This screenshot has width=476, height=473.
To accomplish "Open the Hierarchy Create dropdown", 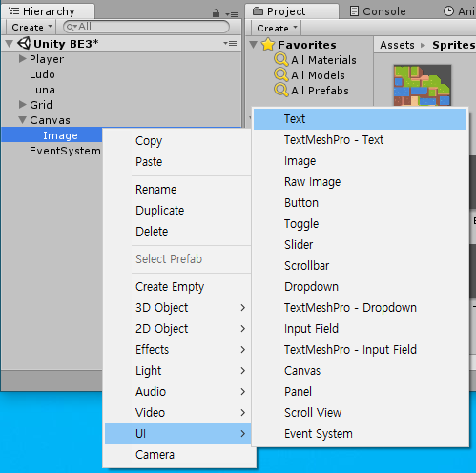I will 31,27.
